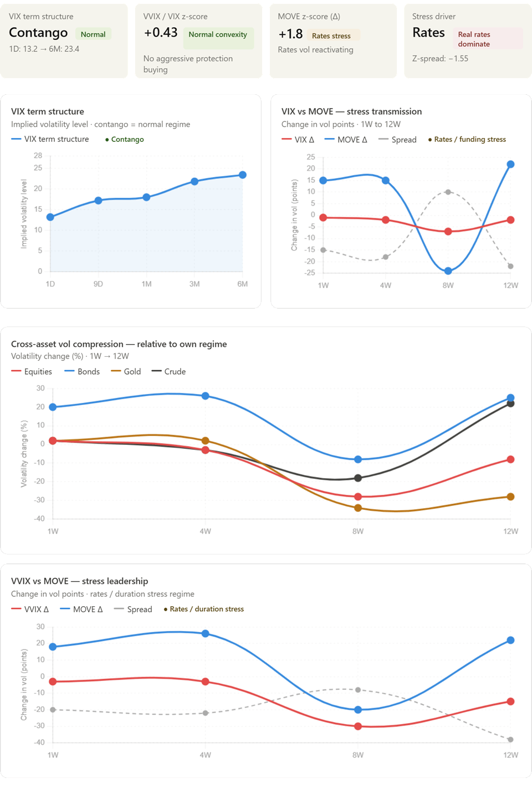This screenshot has height=799, width=532.
Task: Click the Normal convexity badge
Action: [218, 34]
